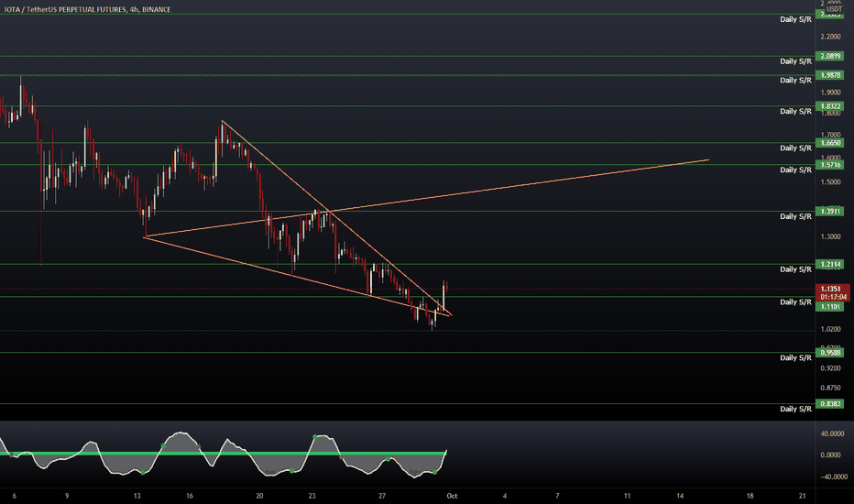Select the 1.0200 price axis tick
Screen dimensions: 854x504
click(830, 329)
